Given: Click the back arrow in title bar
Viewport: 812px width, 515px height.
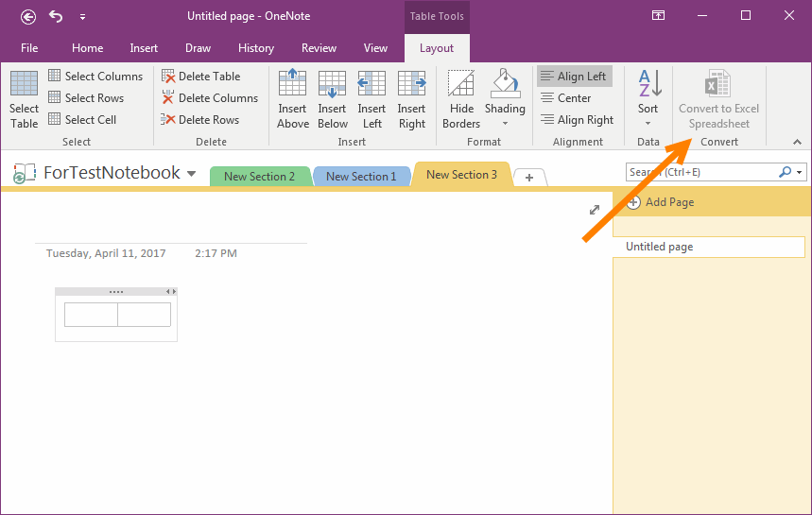Looking at the screenshot, I should [28, 16].
